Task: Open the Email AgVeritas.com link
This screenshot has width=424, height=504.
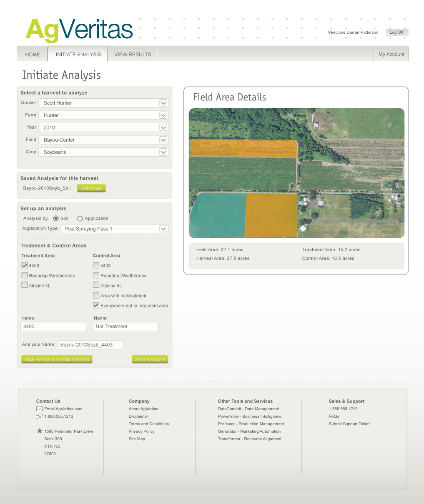Action: 63,409
